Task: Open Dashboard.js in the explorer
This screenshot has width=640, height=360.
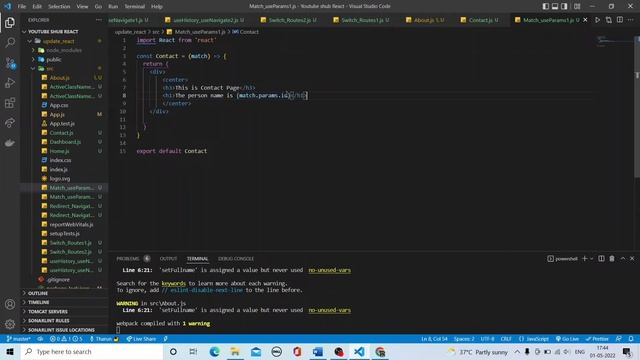Action: pos(64,142)
